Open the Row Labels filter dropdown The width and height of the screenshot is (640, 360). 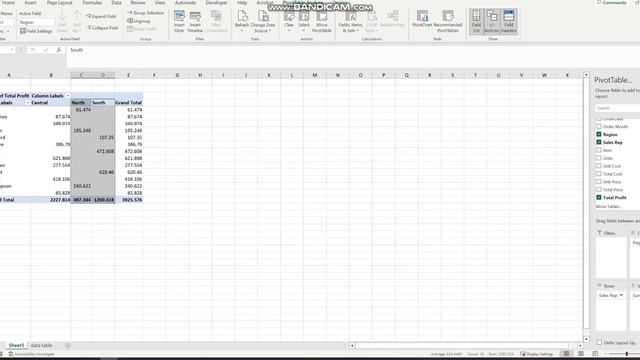27,103
